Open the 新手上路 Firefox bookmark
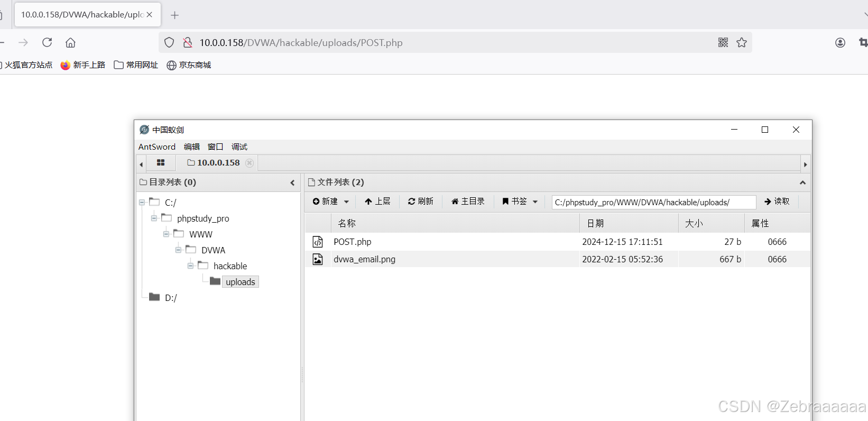This screenshot has width=868, height=421. pos(83,65)
